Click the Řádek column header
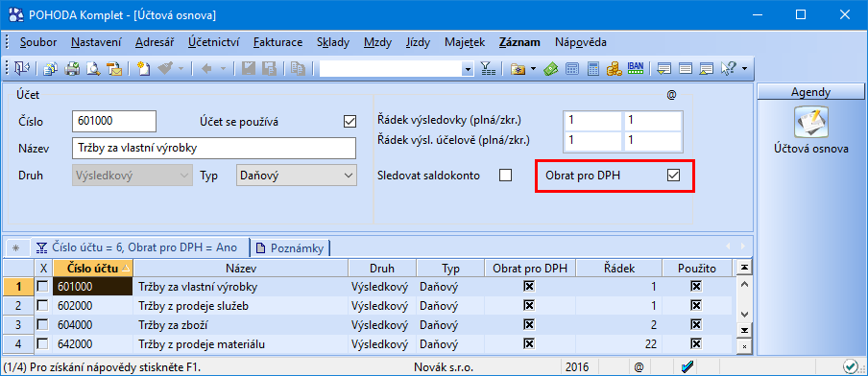This screenshot has height=376, width=868. pyautogui.click(x=619, y=269)
